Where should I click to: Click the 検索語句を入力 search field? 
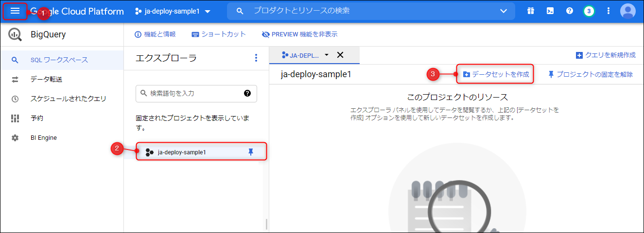tap(192, 93)
